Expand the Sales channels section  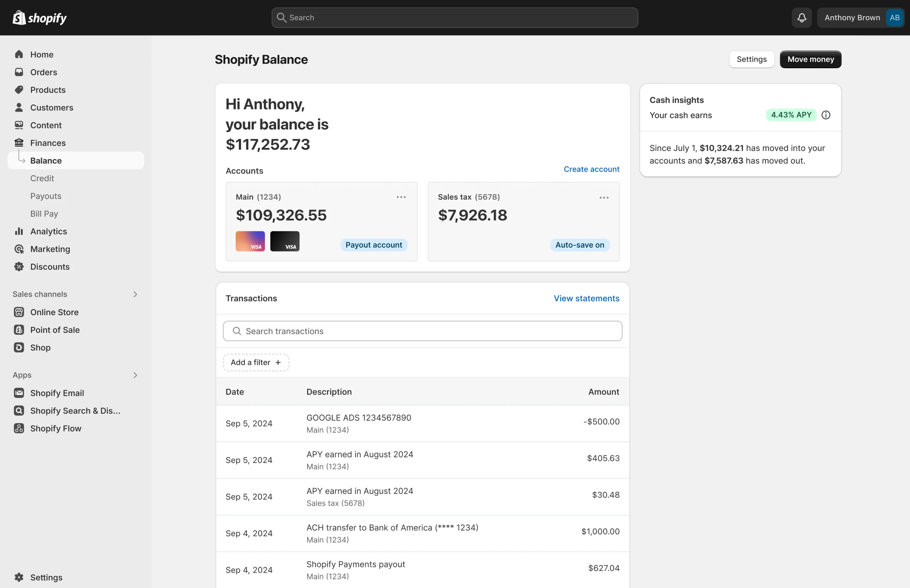[x=135, y=294]
